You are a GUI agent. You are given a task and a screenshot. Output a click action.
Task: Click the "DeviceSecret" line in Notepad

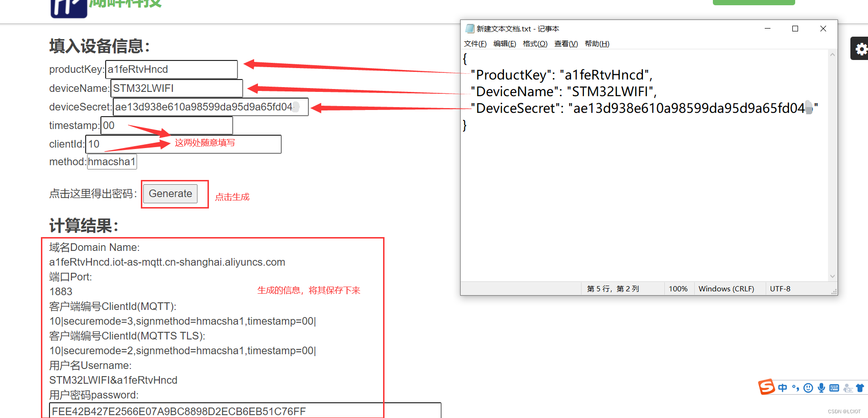click(644, 108)
